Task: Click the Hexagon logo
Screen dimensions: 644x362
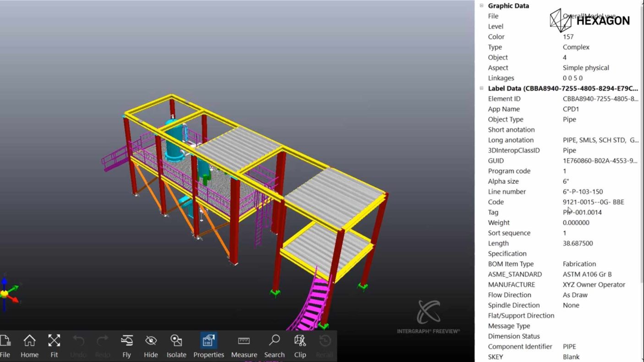Action: [589, 21]
